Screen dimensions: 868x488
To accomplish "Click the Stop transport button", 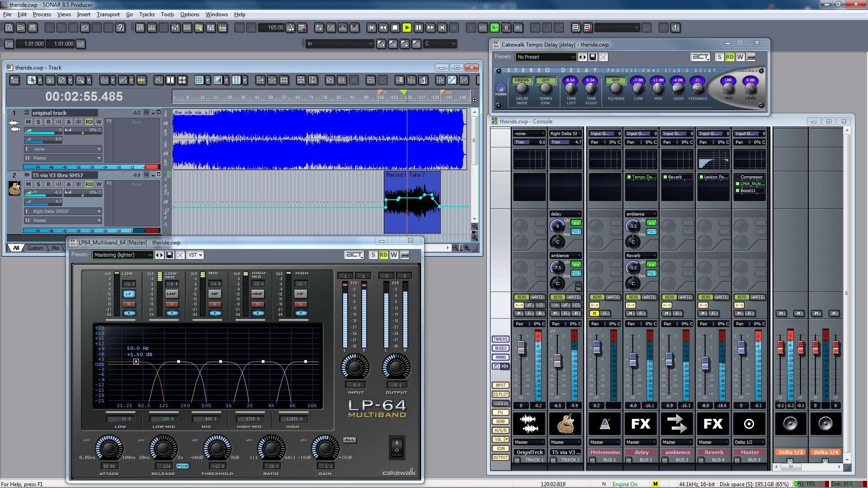I will click(x=395, y=28).
